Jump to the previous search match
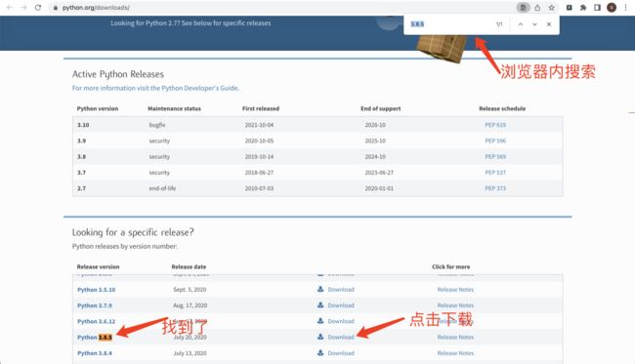This screenshot has height=364, width=635. click(521, 24)
